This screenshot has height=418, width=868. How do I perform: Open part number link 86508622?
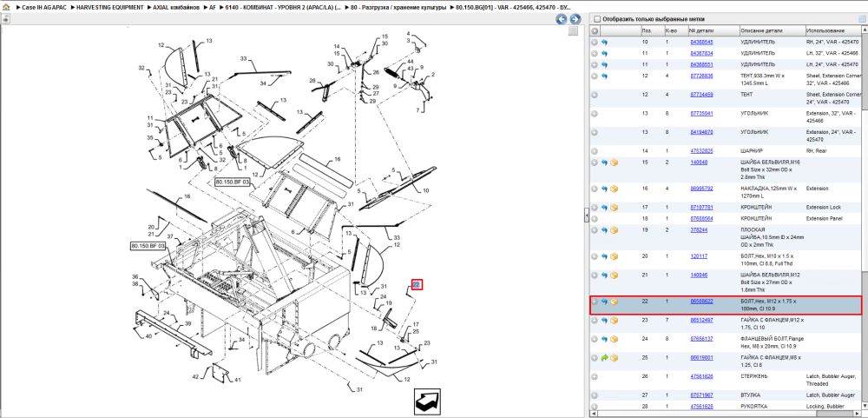coord(701,302)
